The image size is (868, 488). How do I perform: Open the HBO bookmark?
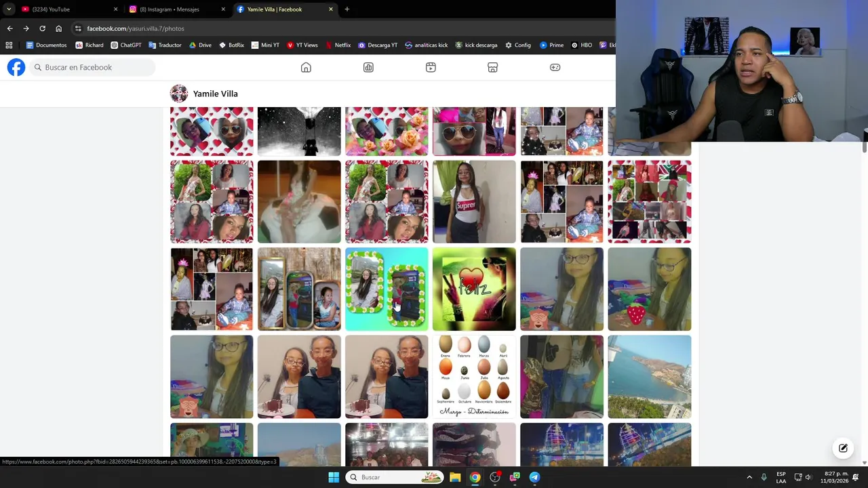coord(582,45)
